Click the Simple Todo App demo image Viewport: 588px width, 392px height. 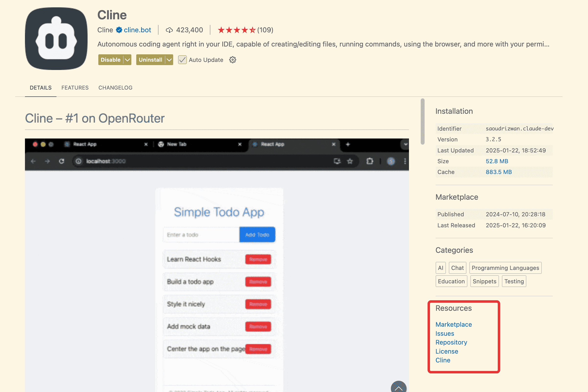[x=217, y=265]
